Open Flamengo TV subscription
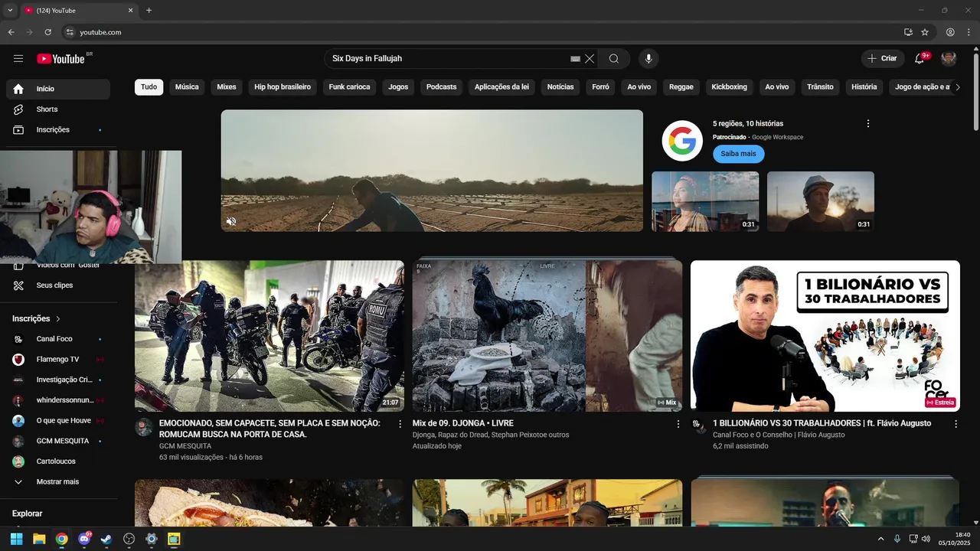Screen dimensions: 980x551 click(58, 360)
